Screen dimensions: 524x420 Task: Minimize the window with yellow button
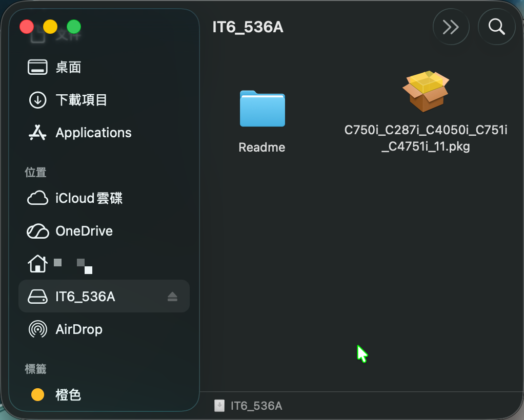pos(50,27)
